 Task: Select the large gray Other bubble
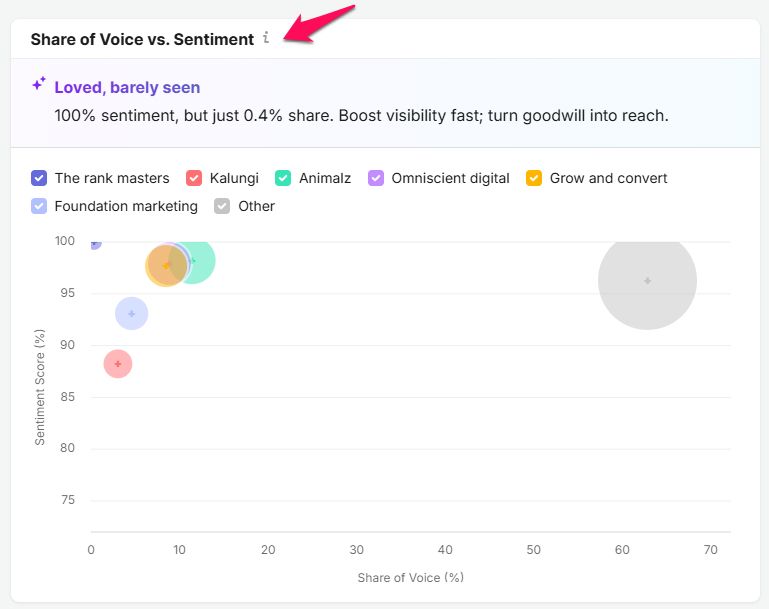(647, 280)
